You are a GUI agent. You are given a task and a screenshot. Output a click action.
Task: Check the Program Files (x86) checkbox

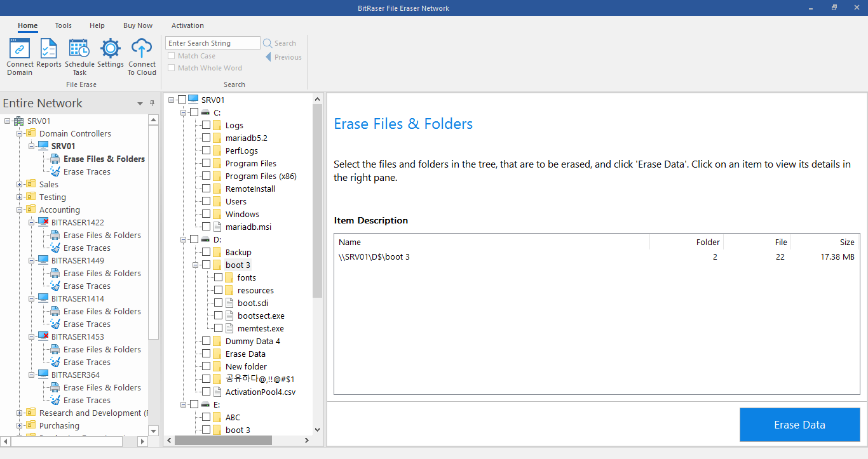[x=206, y=176]
